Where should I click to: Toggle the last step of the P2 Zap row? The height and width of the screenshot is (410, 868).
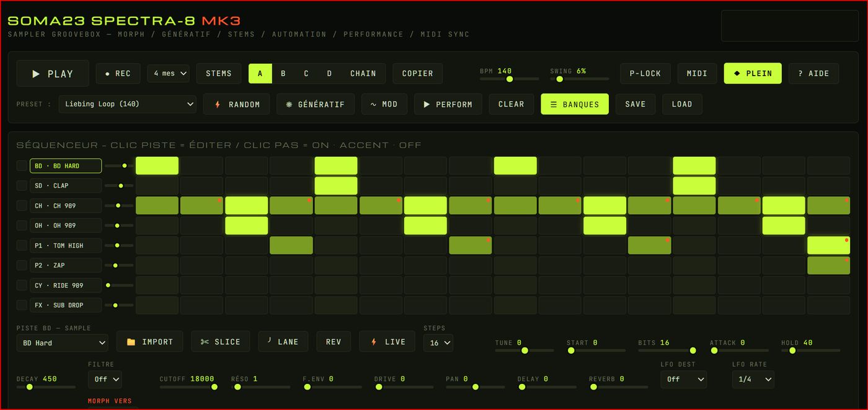click(x=828, y=265)
